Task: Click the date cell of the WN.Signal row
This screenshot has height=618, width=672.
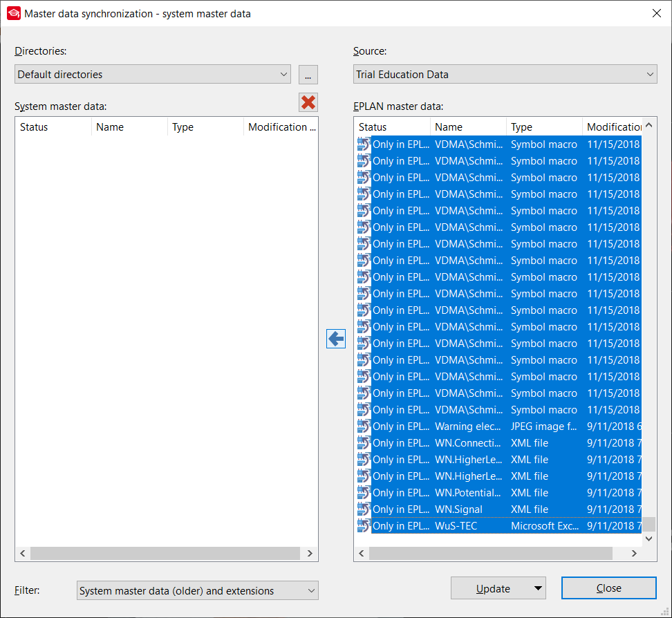Action: tap(613, 509)
